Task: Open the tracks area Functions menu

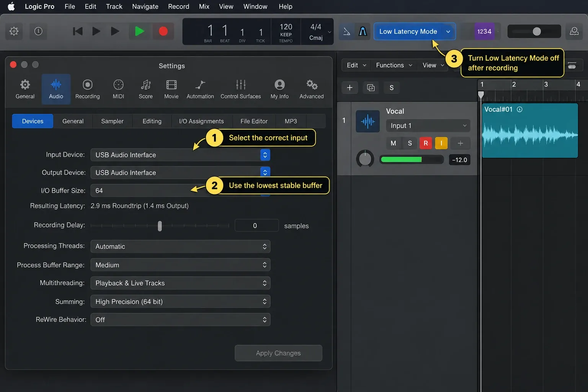Action: coord(394,65)
